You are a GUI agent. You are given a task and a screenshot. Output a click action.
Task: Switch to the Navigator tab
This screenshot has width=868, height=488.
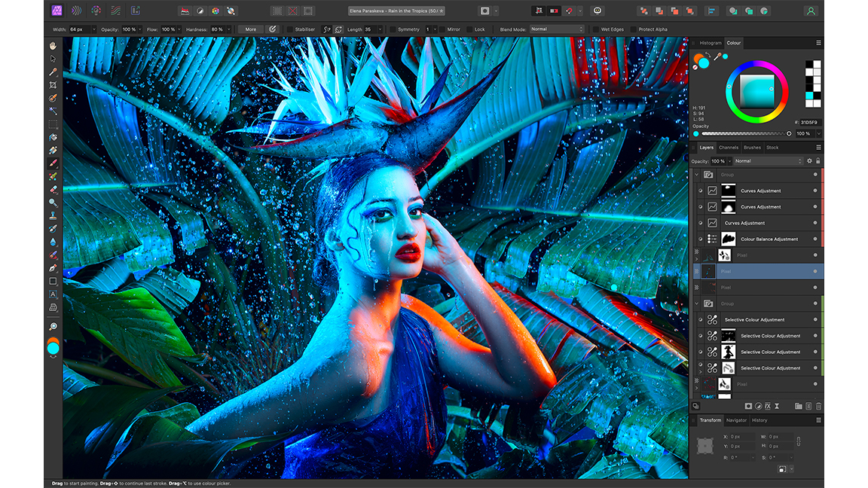click(736, 420)
